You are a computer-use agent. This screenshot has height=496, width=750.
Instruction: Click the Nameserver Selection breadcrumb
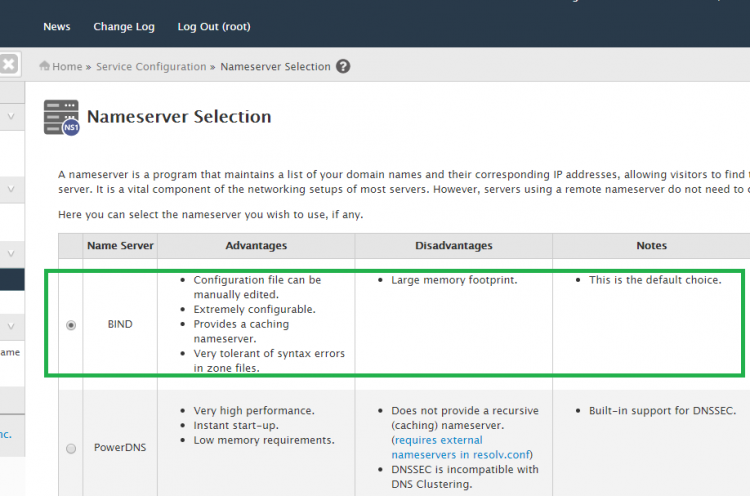275,66
